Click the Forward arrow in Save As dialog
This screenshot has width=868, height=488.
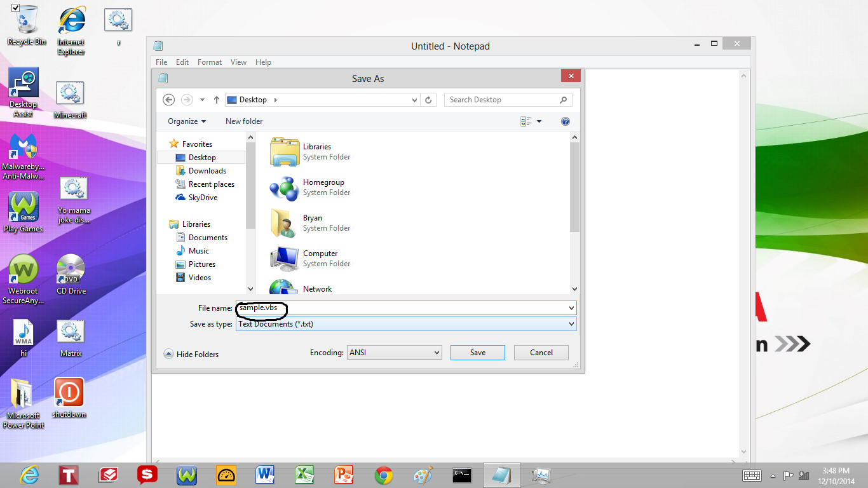(187, 100)
